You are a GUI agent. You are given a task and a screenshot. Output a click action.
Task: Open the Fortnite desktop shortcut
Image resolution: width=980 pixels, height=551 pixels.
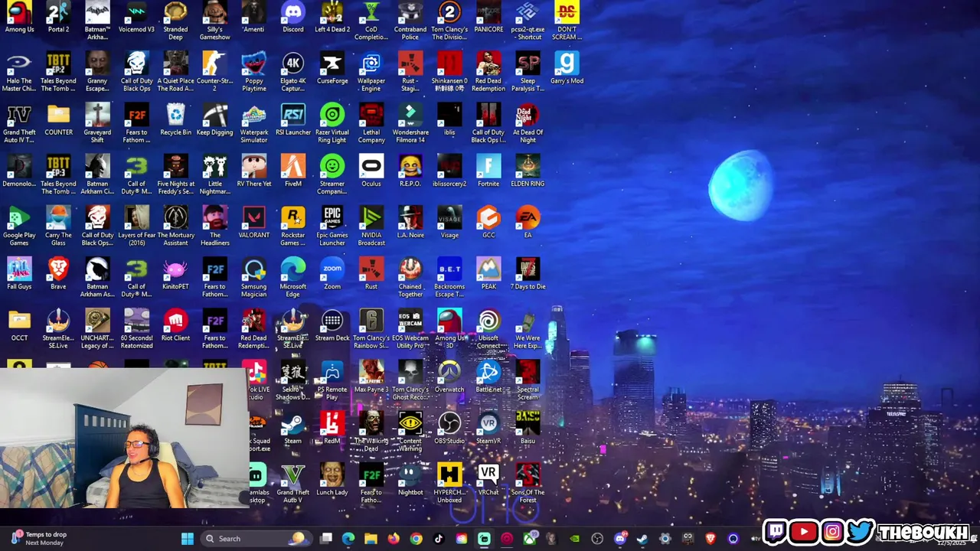tap(488, 171)
